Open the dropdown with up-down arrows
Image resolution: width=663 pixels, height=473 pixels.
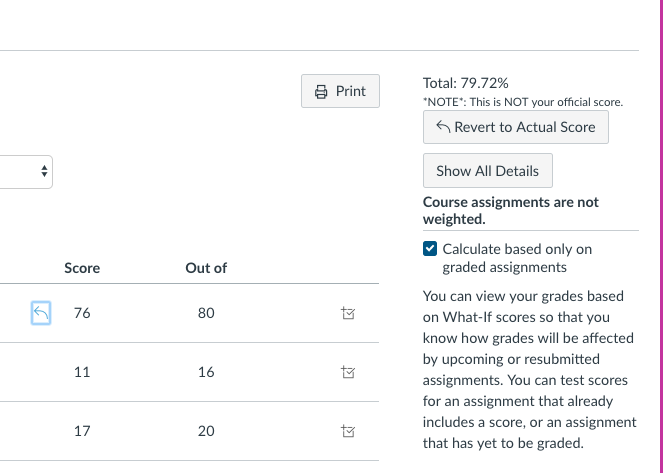(x=26, y=172)
